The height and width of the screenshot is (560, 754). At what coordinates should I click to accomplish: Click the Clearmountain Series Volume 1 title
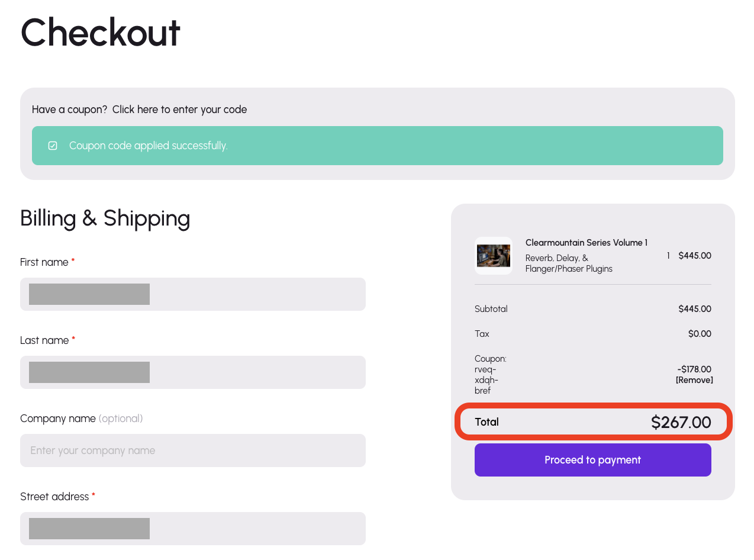click(586, 243)
